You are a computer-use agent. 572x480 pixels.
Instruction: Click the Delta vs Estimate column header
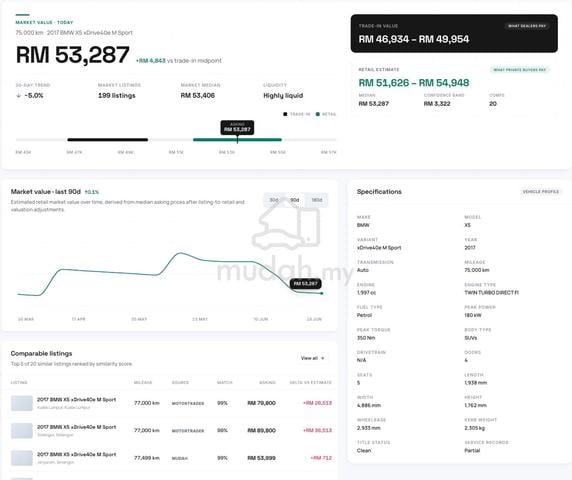(x=310, y=383)
